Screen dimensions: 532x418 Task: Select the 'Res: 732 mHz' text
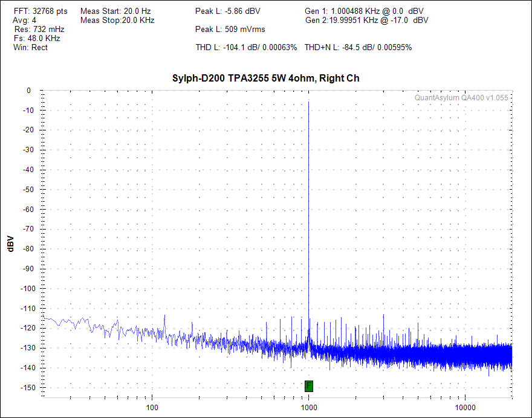coord(39,30)
